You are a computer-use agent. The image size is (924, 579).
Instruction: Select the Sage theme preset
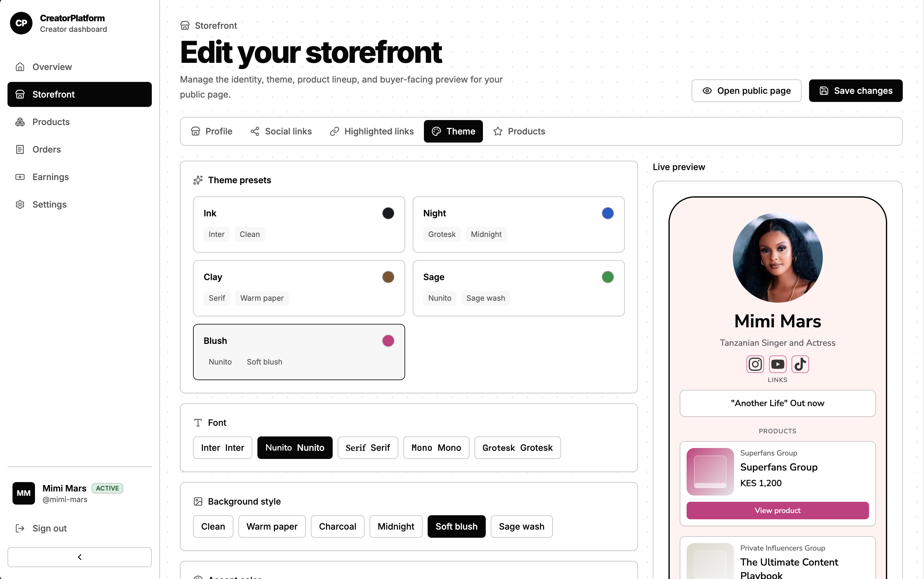coord(519,288)
